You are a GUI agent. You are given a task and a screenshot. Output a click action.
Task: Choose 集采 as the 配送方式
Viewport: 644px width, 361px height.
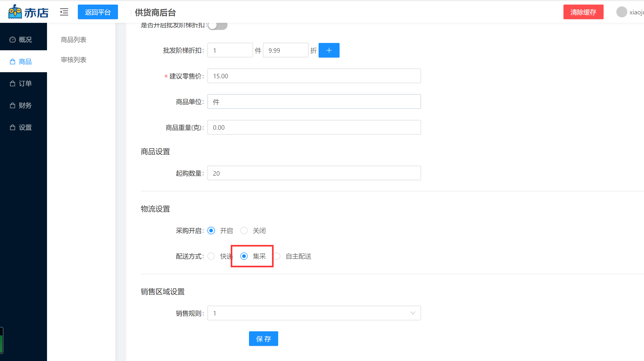[244, 256]
